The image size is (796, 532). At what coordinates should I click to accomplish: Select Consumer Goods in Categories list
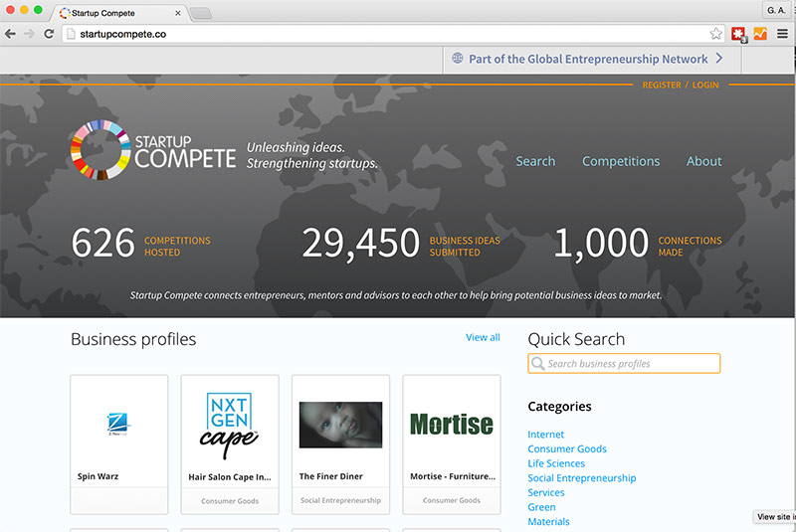pos(567,448)
